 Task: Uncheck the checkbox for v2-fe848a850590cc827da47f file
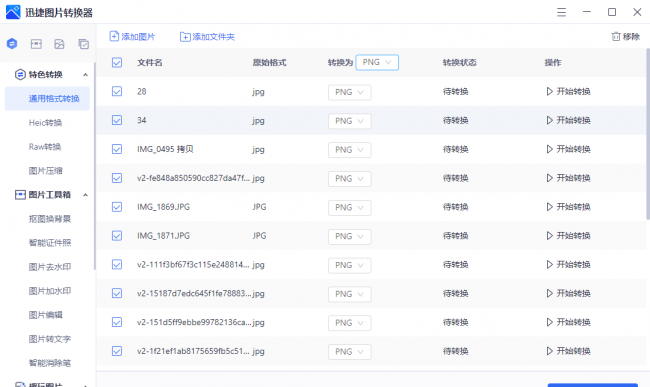(x=117, y=178)
